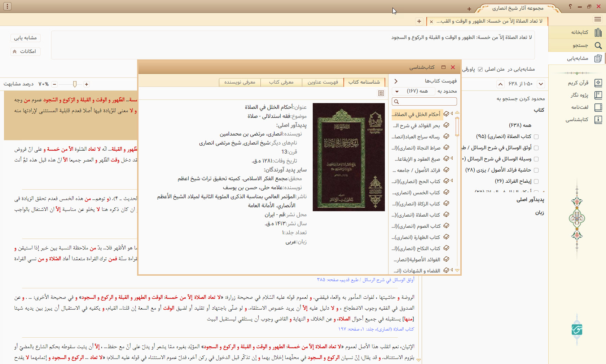This screenshot has height=364, width=606.
Task: Click book icon beside فرائد الأصول / جامعه
Action: click(x=446, y=170)
